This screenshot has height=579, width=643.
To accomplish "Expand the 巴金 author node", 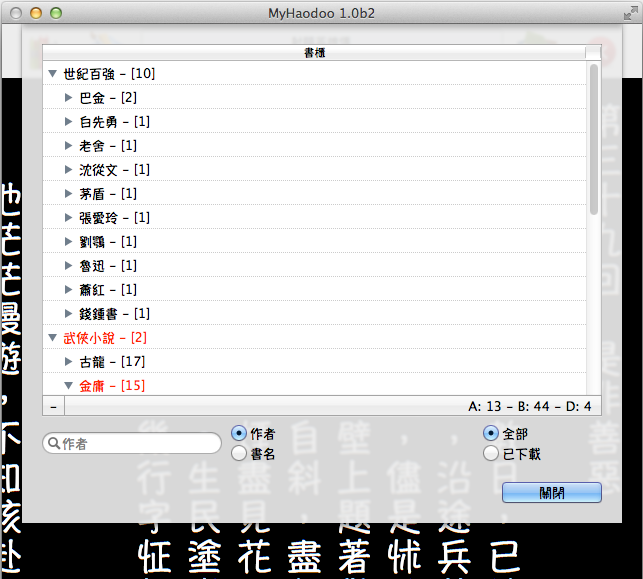I will 68,98.
